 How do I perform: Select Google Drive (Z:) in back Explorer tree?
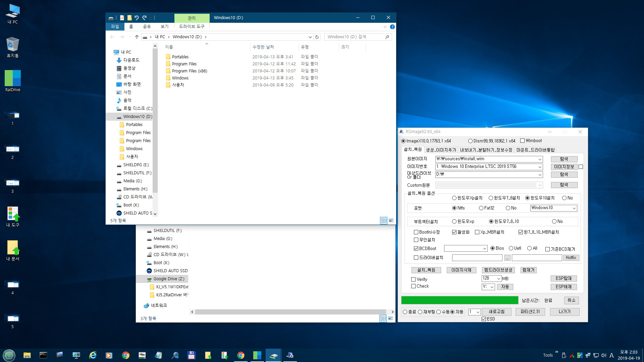(169, 279)
